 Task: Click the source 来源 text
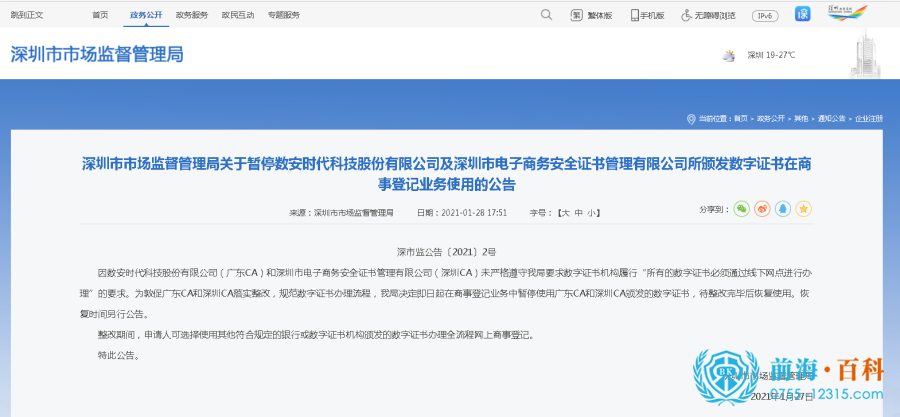[341, 213]
